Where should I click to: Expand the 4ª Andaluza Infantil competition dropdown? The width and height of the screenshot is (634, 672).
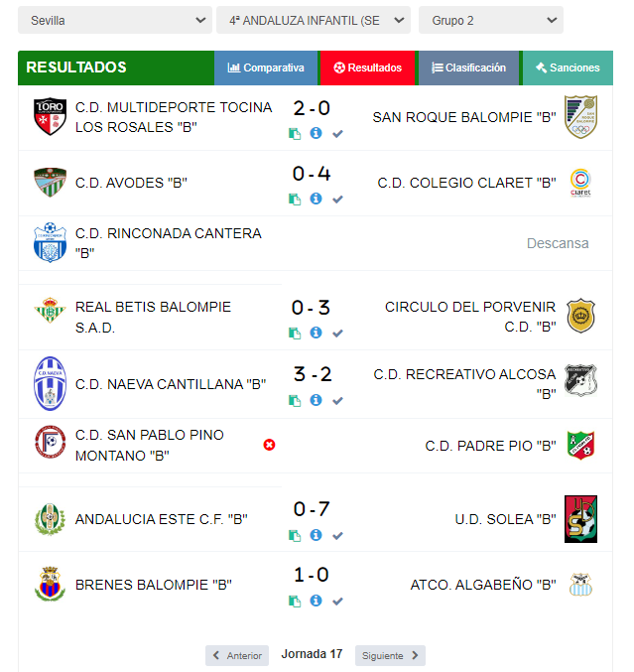(x=314, y=20)
